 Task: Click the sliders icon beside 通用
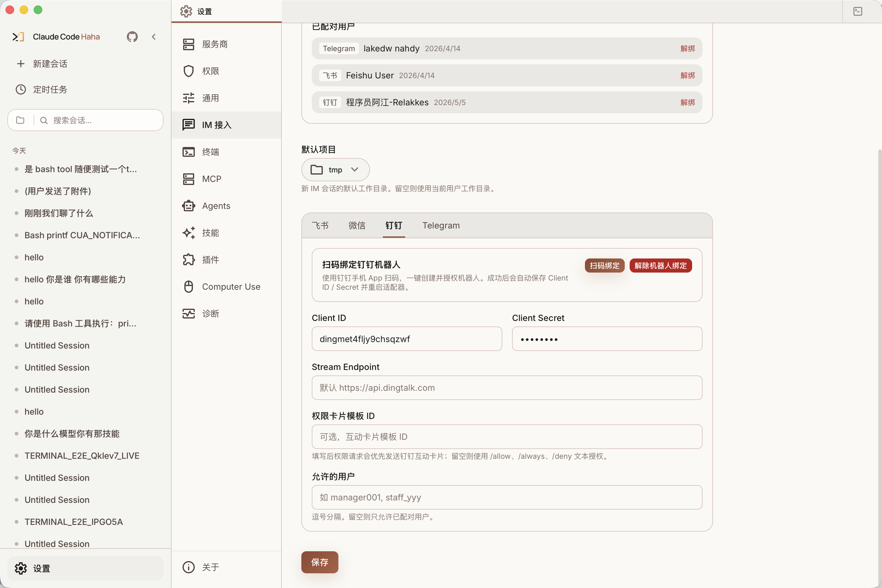click(188, 98)
